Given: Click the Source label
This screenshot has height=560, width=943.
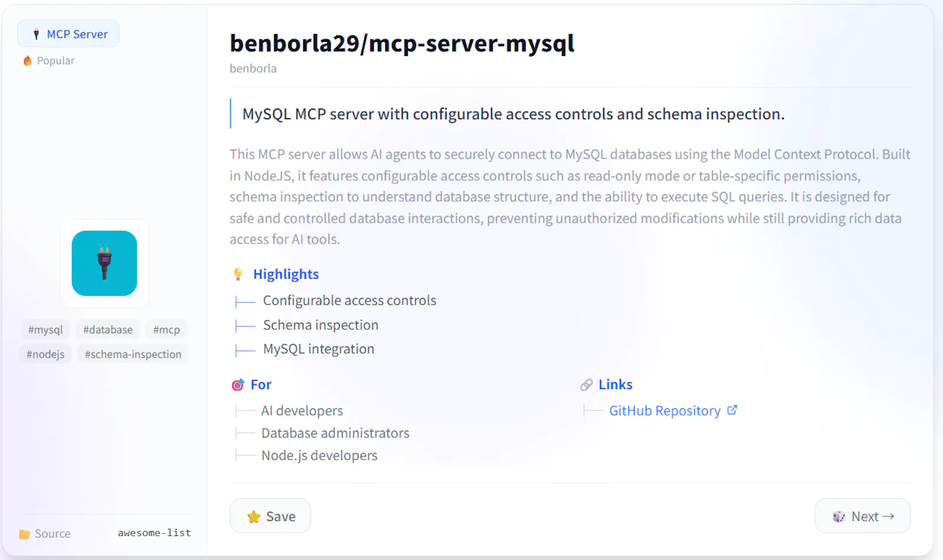Looking at the screenshot, I should (52, 534).
